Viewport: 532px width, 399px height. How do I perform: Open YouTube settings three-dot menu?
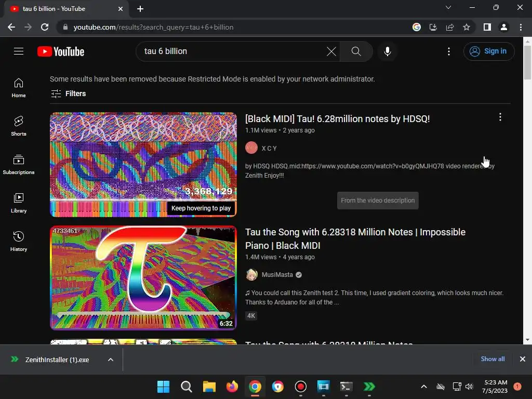(x=448, y=51)
